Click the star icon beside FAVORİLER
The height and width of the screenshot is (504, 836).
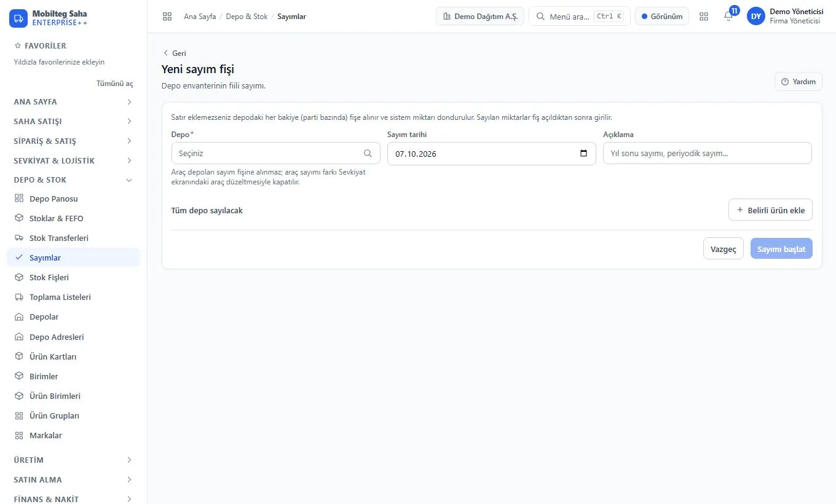click(17, 45)
